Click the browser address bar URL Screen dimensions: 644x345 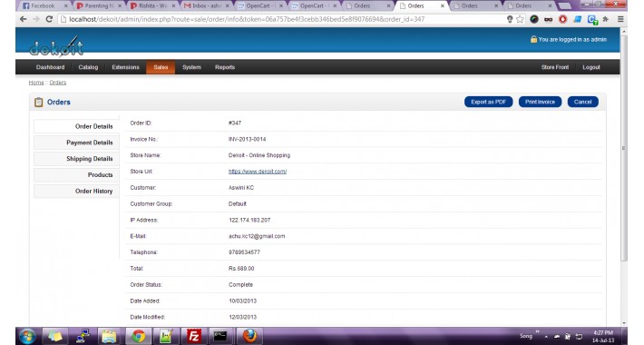pos(247,19)
